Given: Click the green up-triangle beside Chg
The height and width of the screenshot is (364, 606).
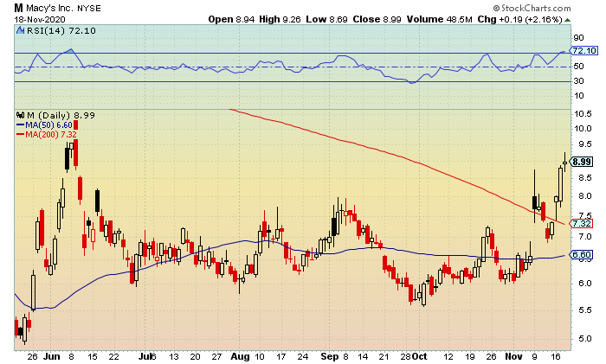Looking at the screenshot, I should tap(567, 20).
